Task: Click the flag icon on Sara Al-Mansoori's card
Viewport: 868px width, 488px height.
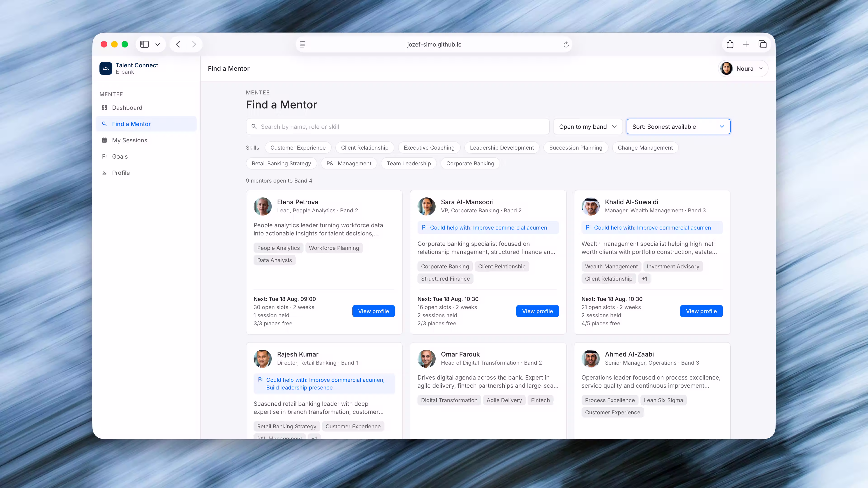Action: pos(424,227)
